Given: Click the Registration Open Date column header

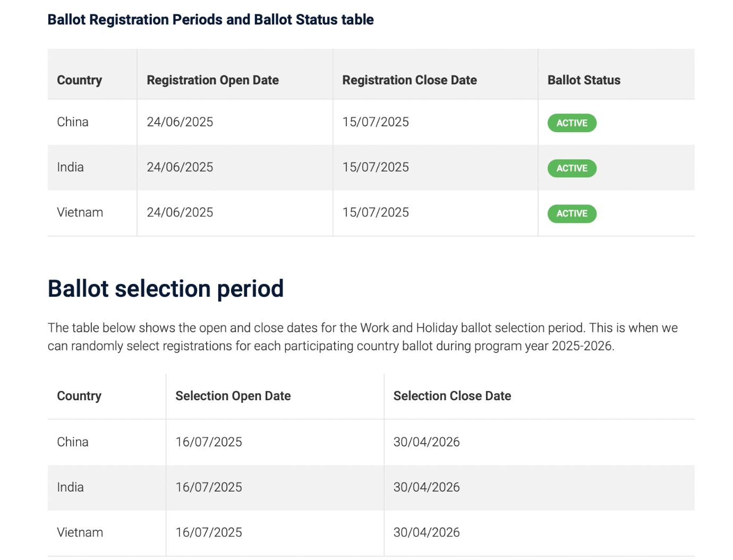Looking at the screenshot, I should click(x=212, y=80).
